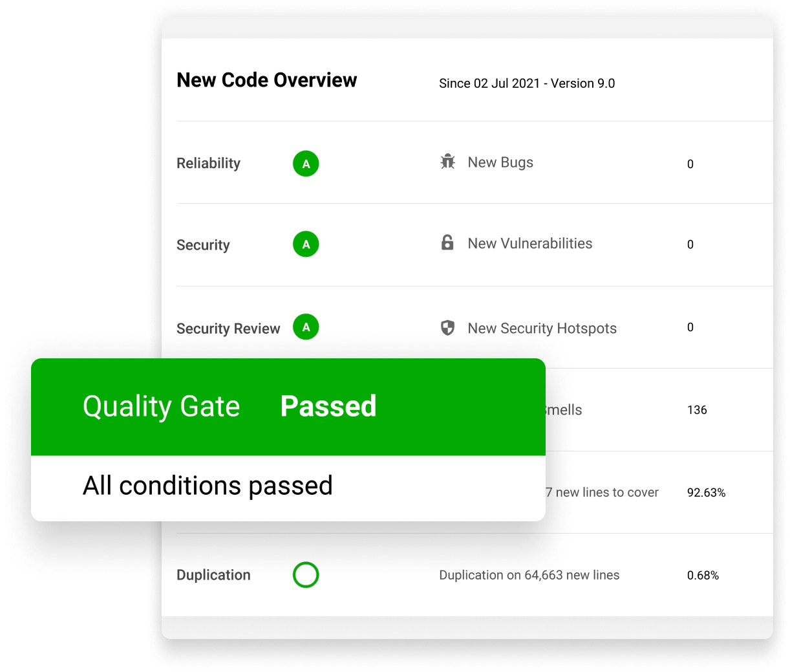Image resolution: width=790 pixels, height=672 pixels.
Task: Open Duplication on 64,663 new lines
Action: pos(529,575)
